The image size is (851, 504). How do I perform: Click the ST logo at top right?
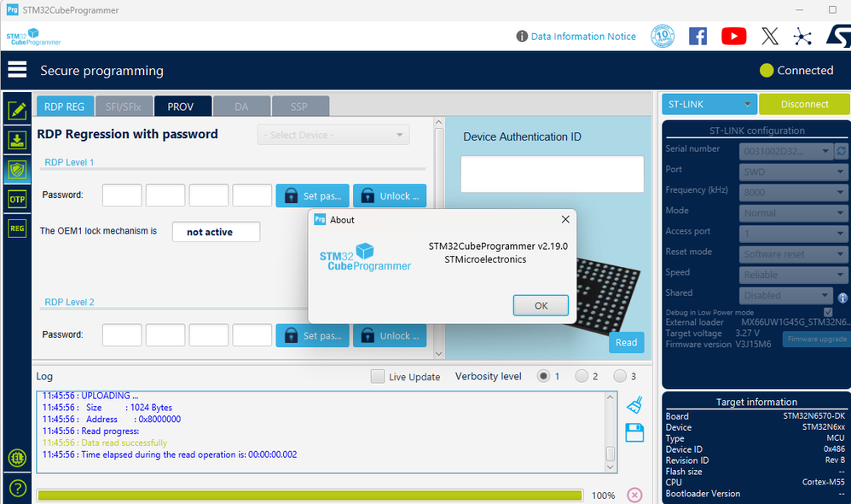point(839,37)
